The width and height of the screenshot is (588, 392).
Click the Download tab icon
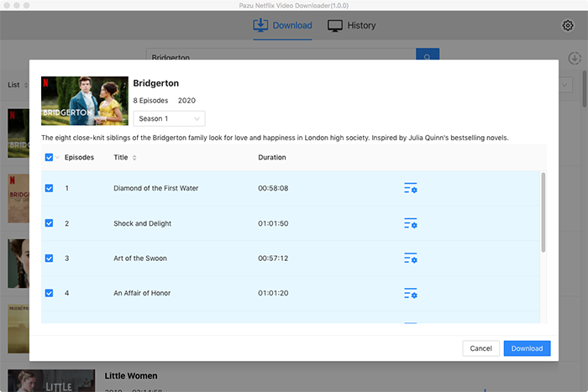point(260,25)
